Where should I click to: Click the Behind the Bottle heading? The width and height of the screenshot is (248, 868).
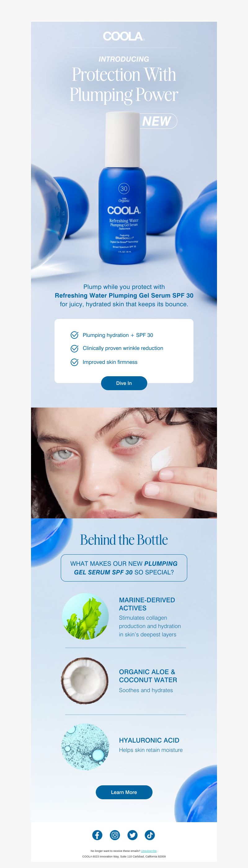(x=124, y=540)
